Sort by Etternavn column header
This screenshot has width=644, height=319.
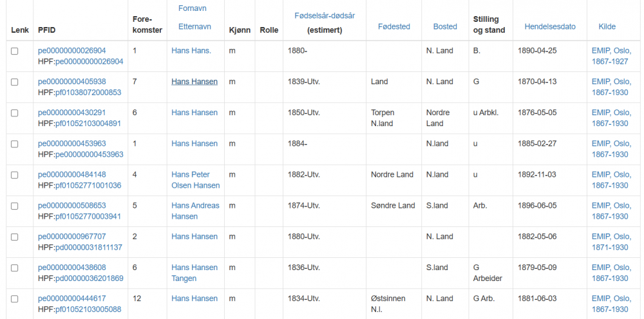195,27
